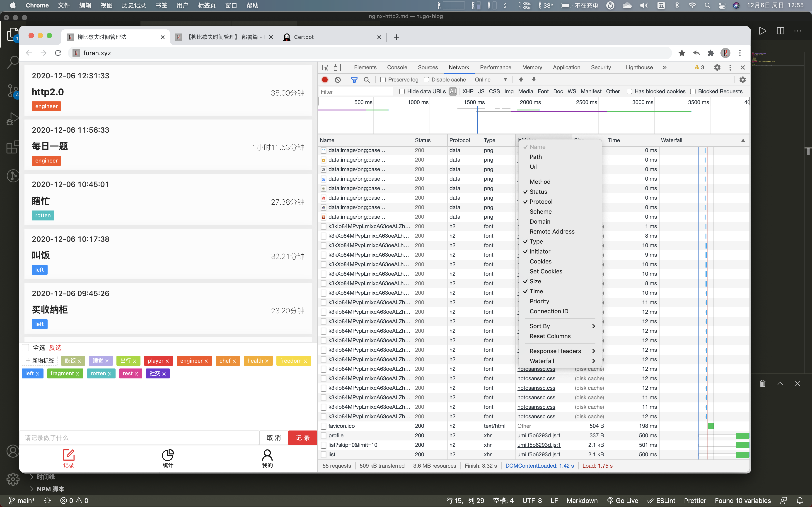Open DevTools settings gear

tap(717, 67)
